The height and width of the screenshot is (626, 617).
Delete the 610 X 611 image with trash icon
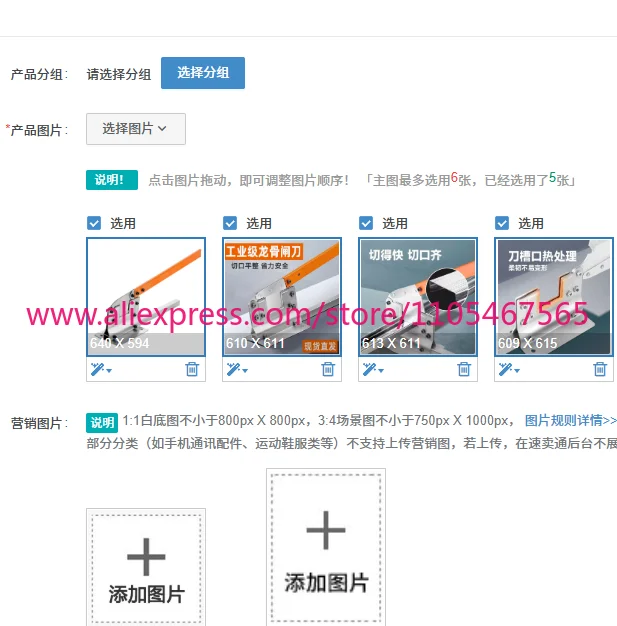328,369
